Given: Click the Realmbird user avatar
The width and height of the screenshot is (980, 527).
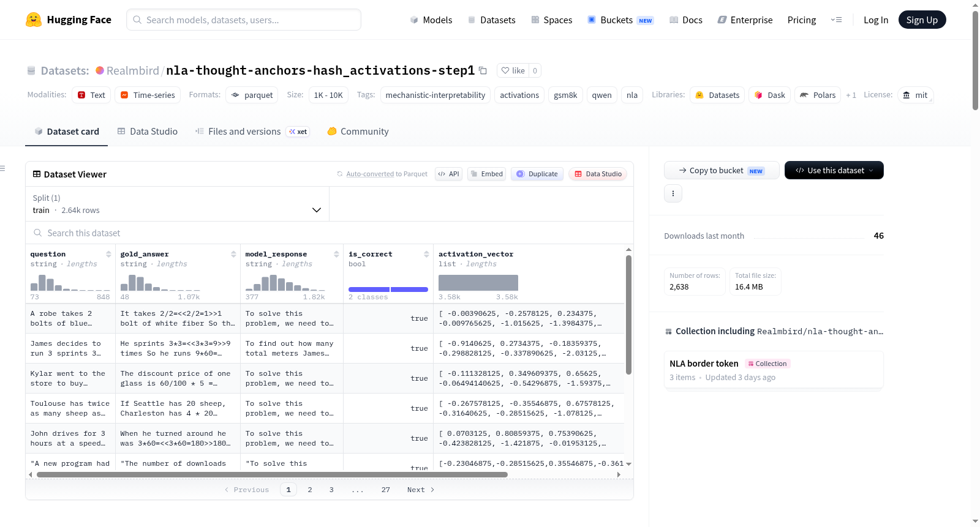Looking at the screenshot, I should [100, 70].
